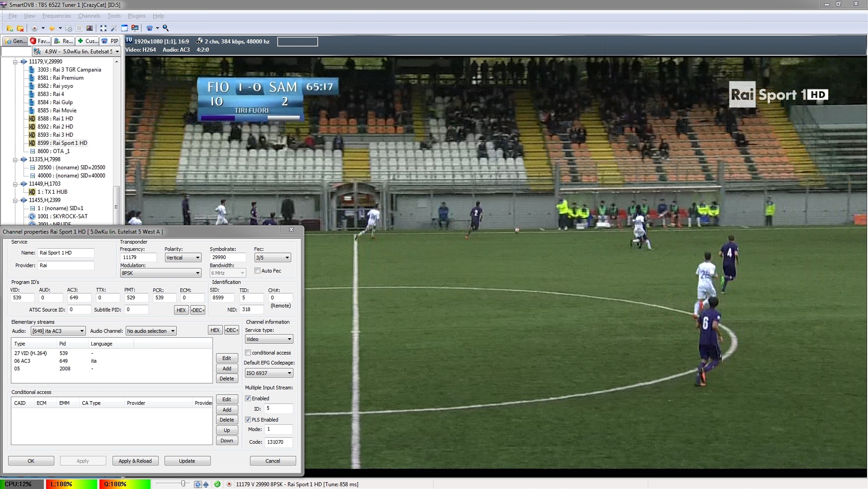Click the Frequency input field
Screen dimensions: 868x489
(x=138, y=258)
